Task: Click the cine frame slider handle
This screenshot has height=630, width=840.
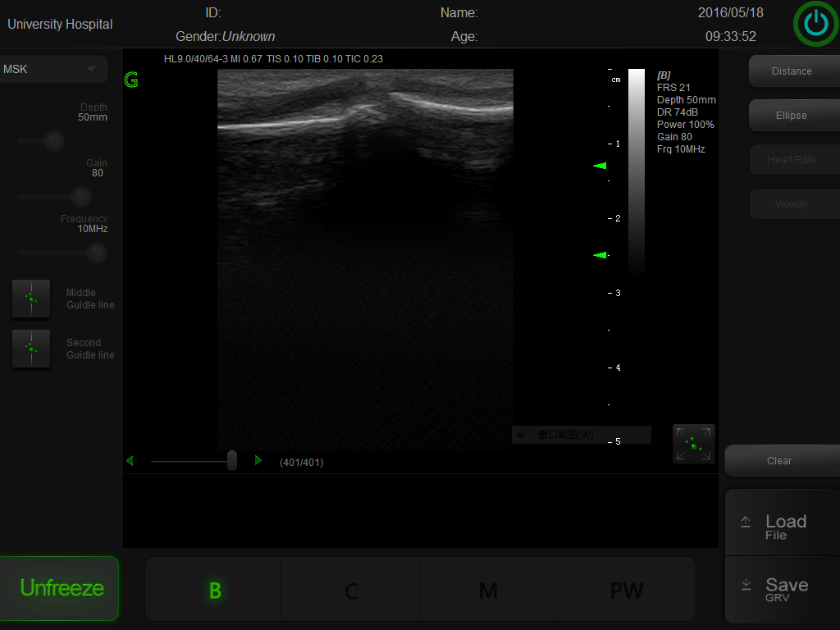Action: pyautogui.click(x=232, y=460)
